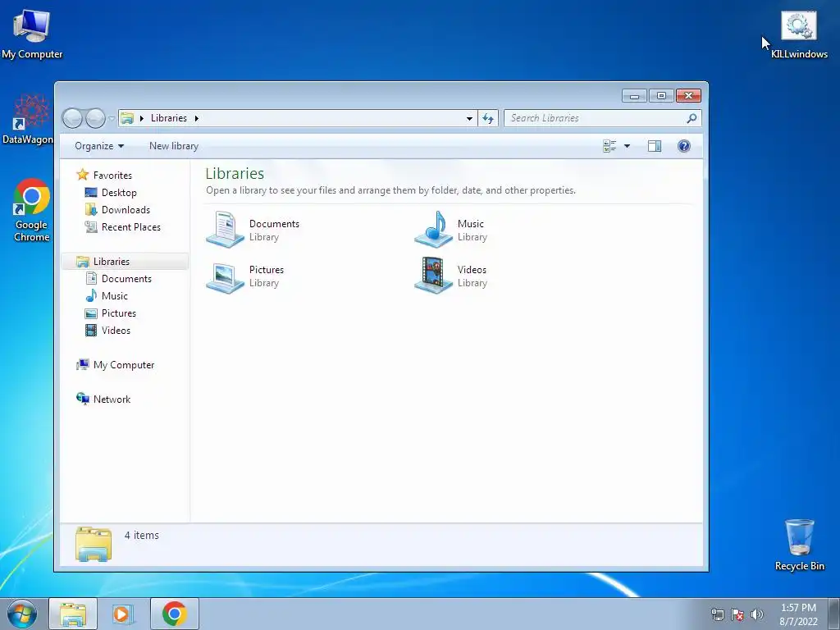This screenshot has width=840, height=630.
Task: Launch Windows Media Player from taskbar
Action: [122, 614]
